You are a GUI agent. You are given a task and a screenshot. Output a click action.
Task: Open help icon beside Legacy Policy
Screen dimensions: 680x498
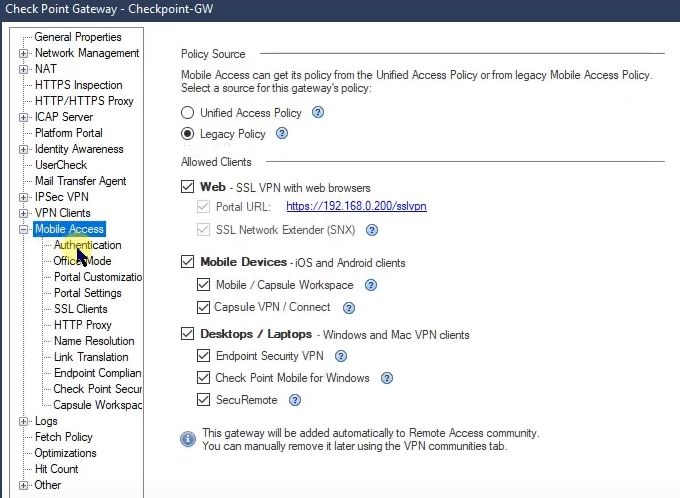point(282,133)
